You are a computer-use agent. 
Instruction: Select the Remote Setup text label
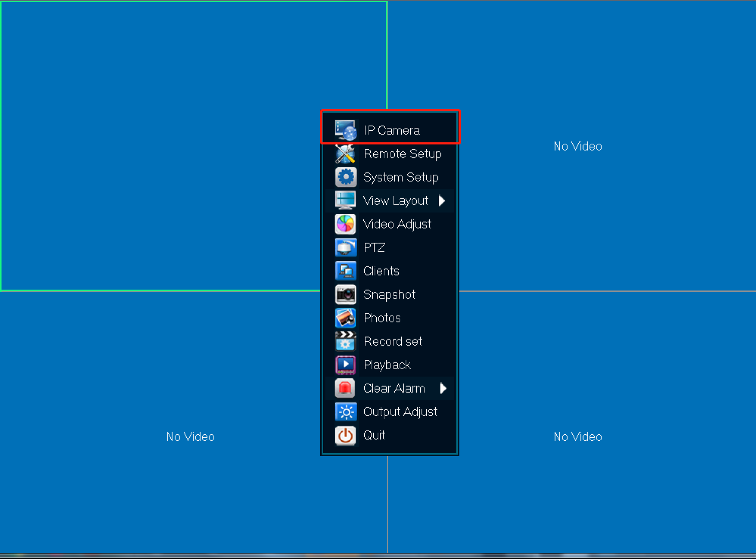tap(402, 154)
